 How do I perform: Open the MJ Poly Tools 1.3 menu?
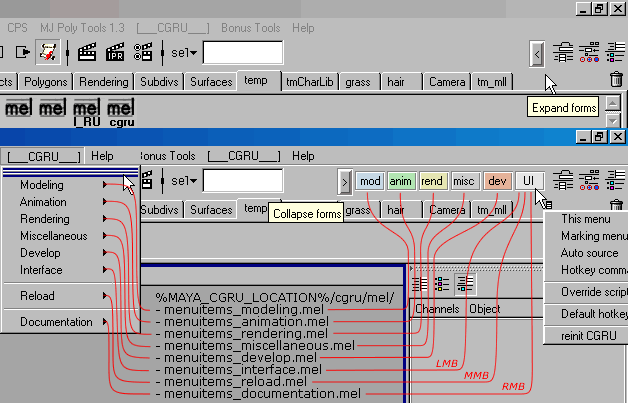(83, 29)
